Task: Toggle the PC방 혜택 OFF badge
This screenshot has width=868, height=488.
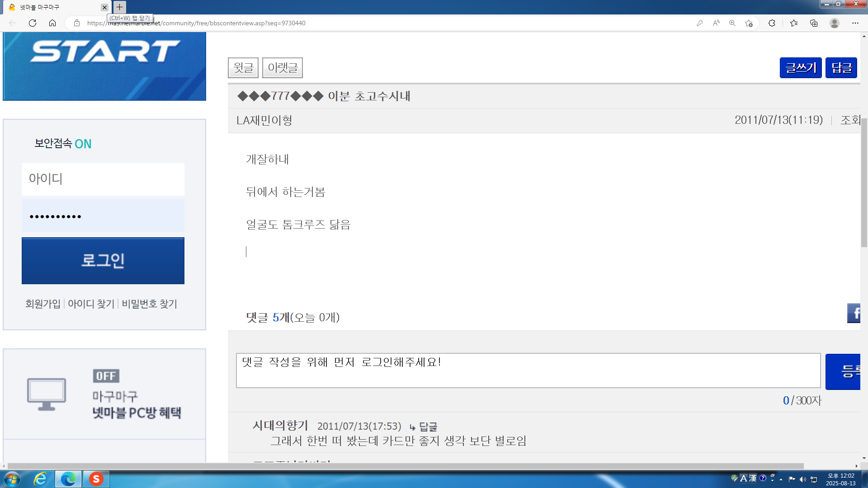Action: [106, 376]
